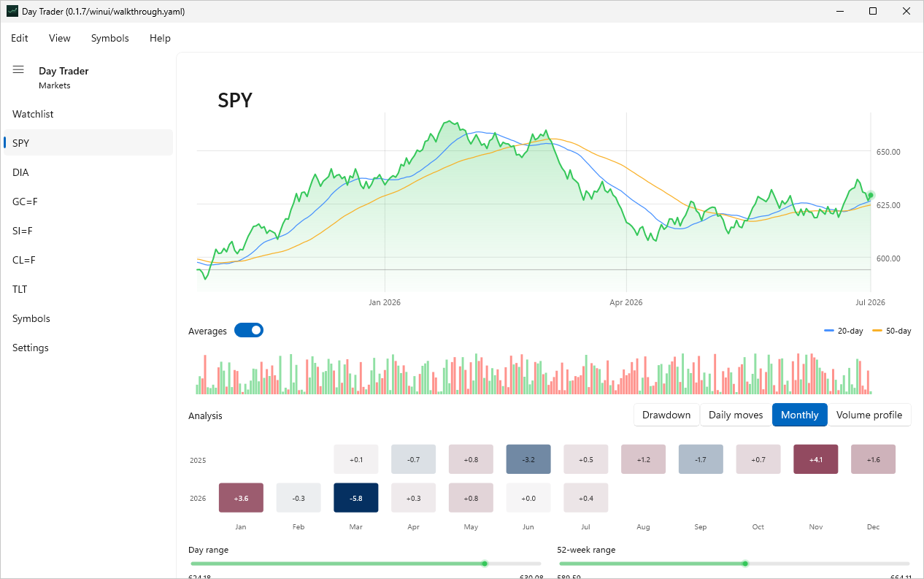Click the 625.00 price axis label

888,205
